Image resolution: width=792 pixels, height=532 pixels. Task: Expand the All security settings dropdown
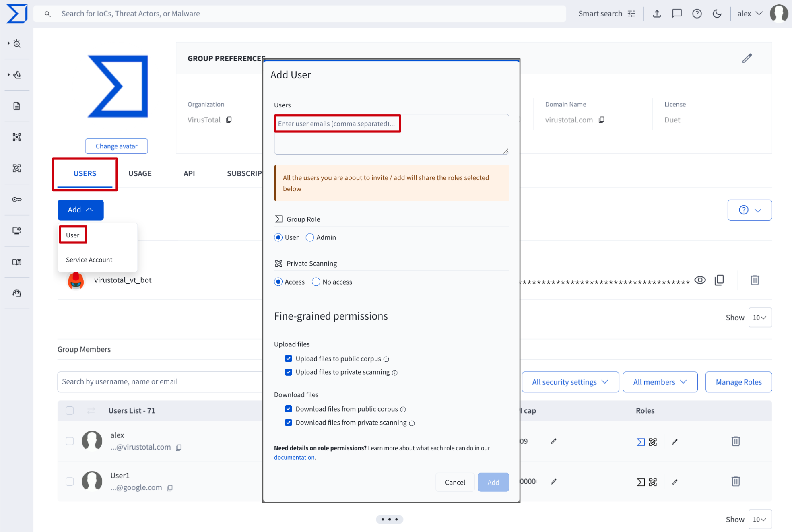tap(570, 382)
